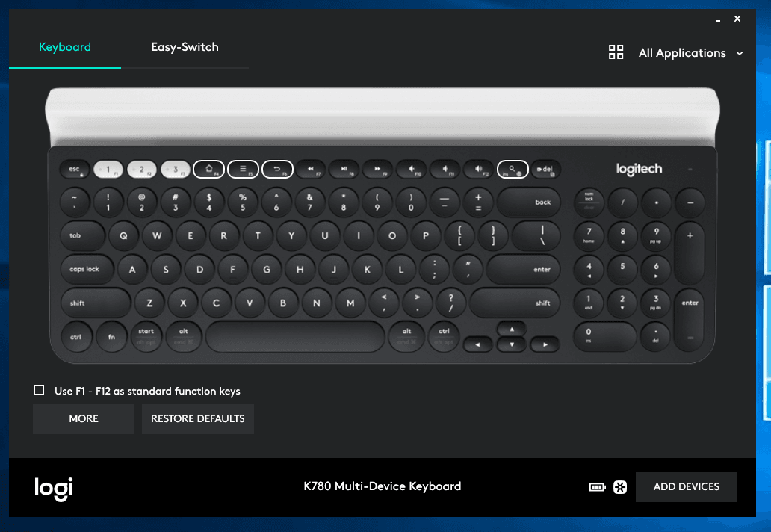Switch to the Easy-Switch tab

tap(185, 47)
